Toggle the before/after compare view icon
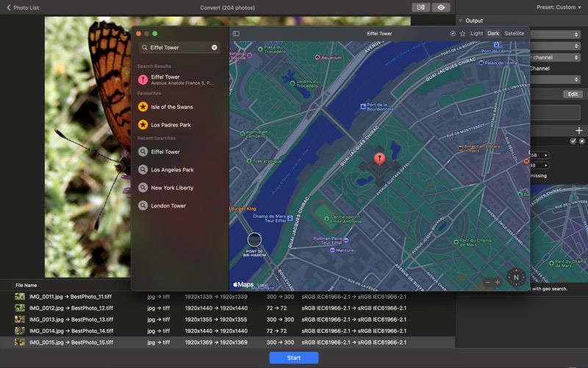 pos(420,7)
